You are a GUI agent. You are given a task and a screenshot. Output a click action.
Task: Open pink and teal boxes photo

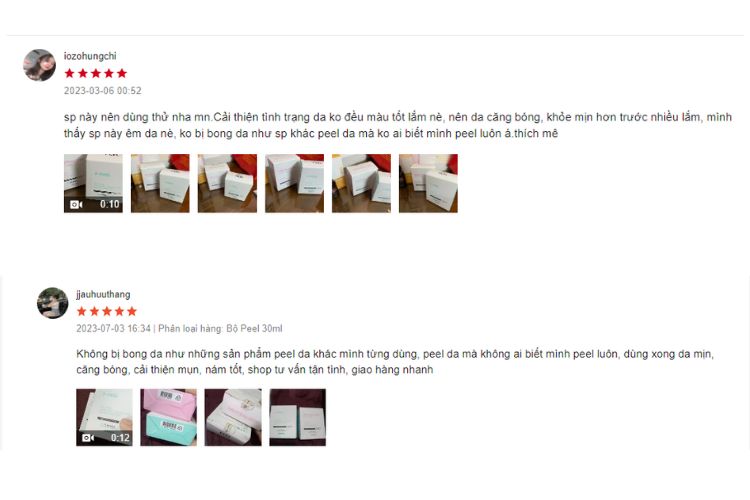click(x=168, y=417)
